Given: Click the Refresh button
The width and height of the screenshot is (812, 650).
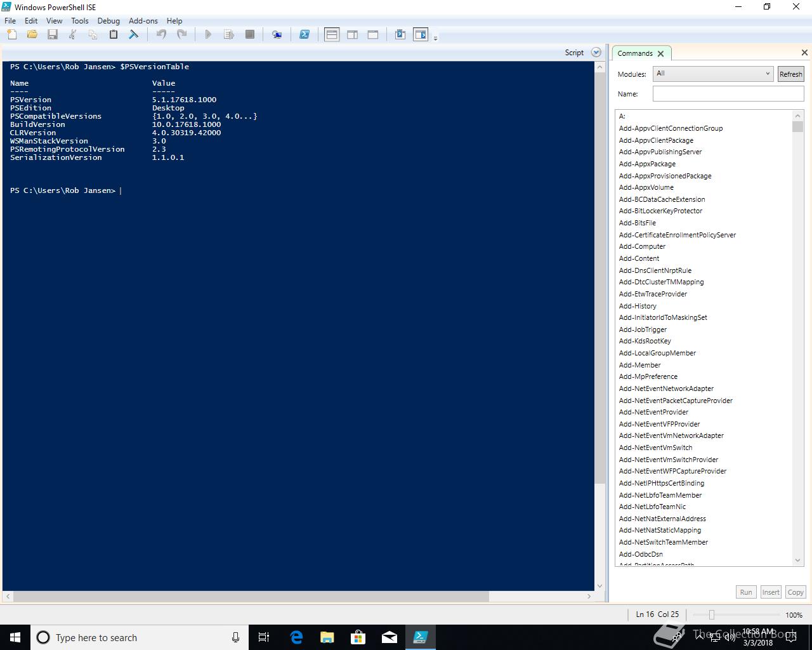Looking at the screenshot, I should point(790,74).
